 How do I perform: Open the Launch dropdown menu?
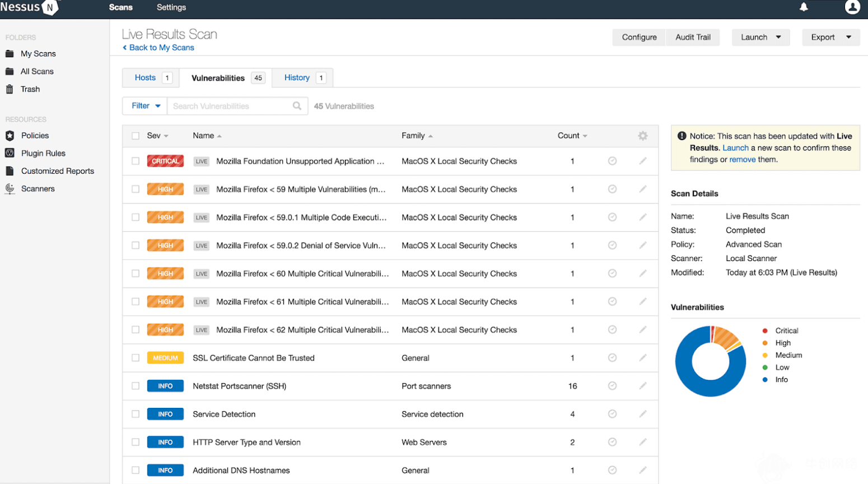pos(760,37)
